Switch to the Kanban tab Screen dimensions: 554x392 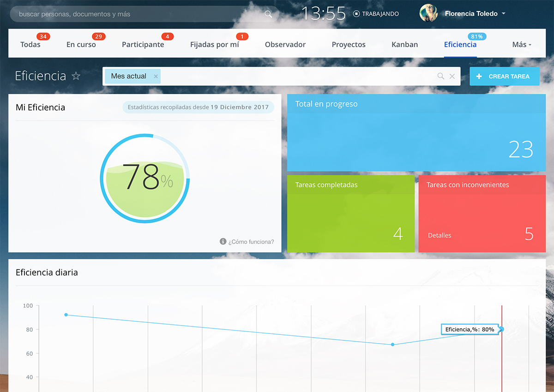tap(404, 45)
